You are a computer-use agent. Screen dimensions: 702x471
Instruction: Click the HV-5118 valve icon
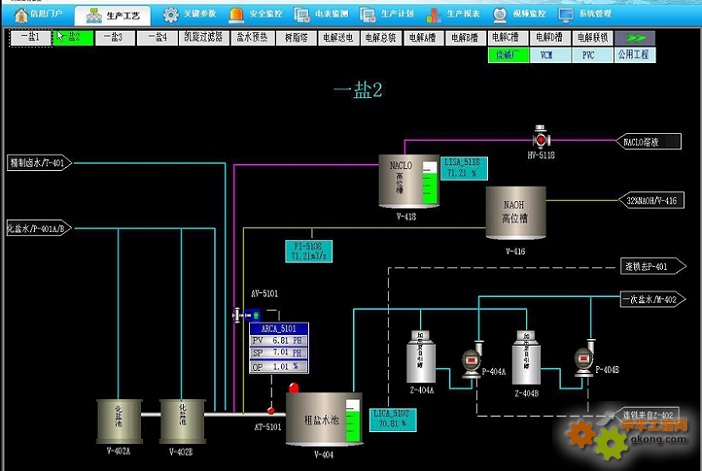pyautogui.click(x=541, y=134)
